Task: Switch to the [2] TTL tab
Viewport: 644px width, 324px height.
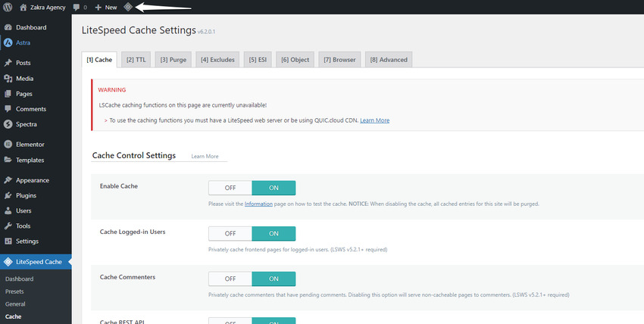Action: point(136,59)
